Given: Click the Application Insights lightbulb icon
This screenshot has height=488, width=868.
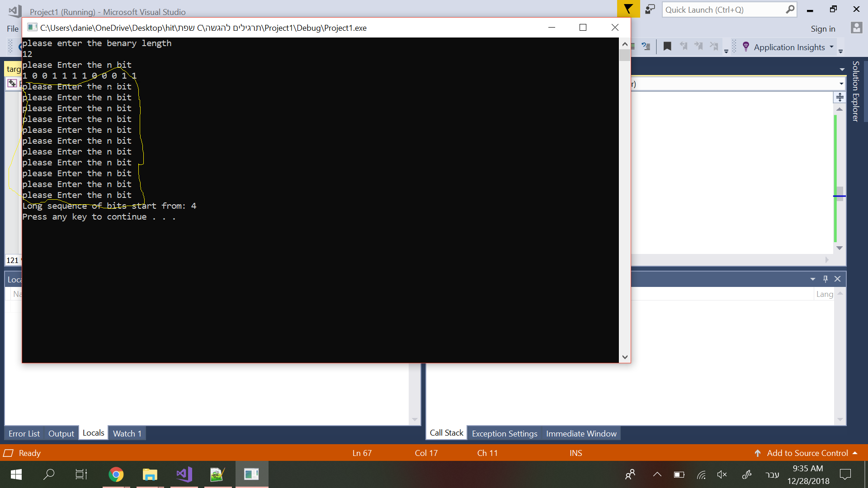Looking at the screenshot, I should [745, 47].
